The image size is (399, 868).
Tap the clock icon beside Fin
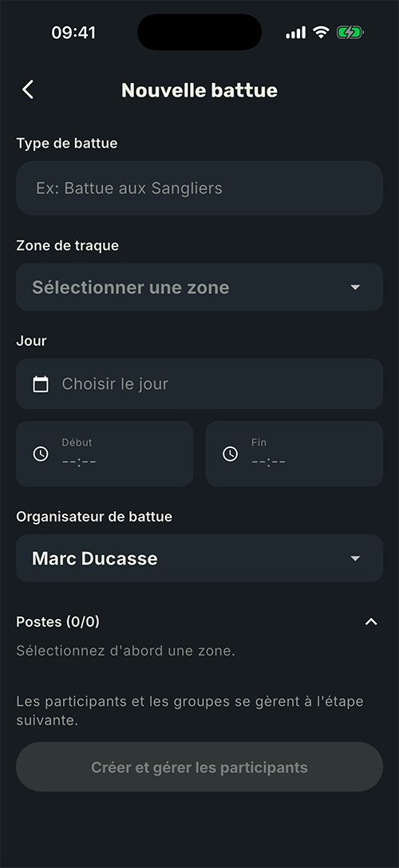[x=230, y=454]
